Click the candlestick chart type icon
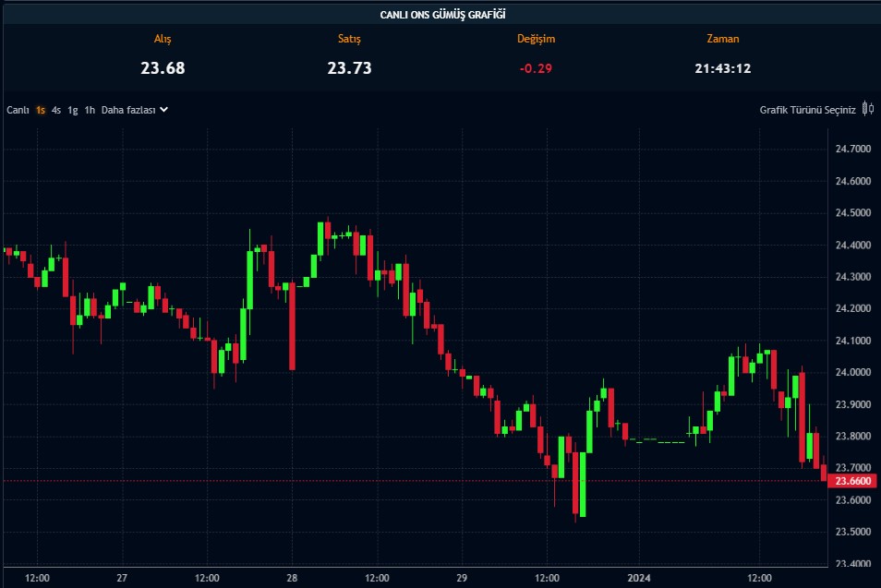 pos(867,109)
